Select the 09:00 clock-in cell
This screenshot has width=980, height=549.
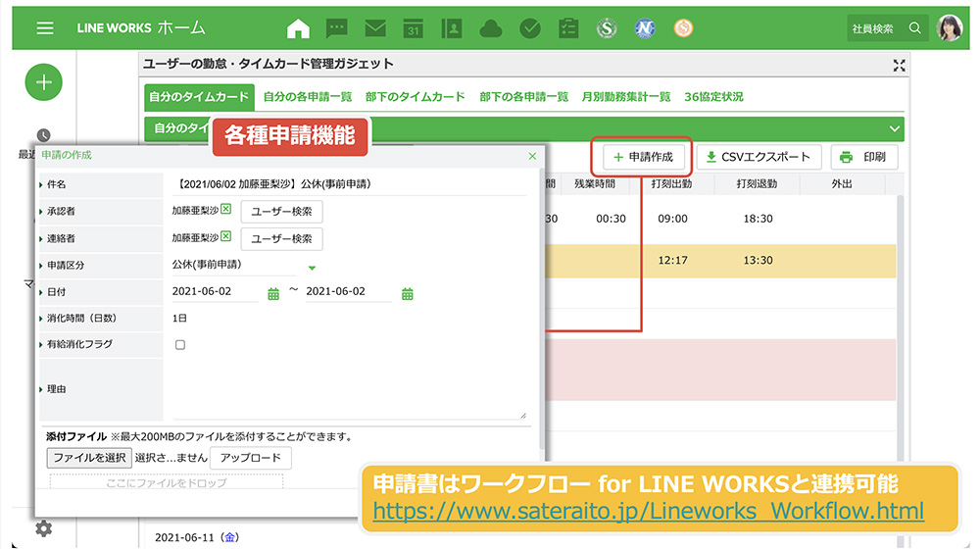672,219
